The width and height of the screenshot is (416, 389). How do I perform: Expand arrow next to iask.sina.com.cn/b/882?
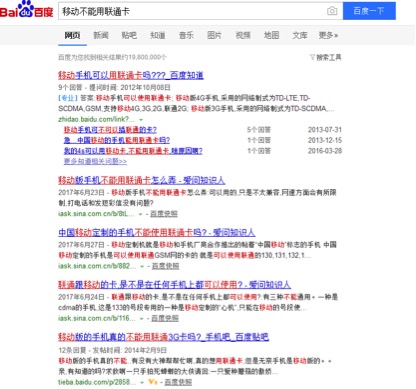[142, 266]
